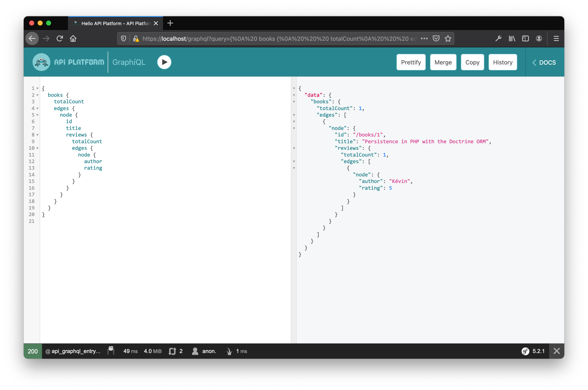Click the Prettify button to format query

[411, 62]
